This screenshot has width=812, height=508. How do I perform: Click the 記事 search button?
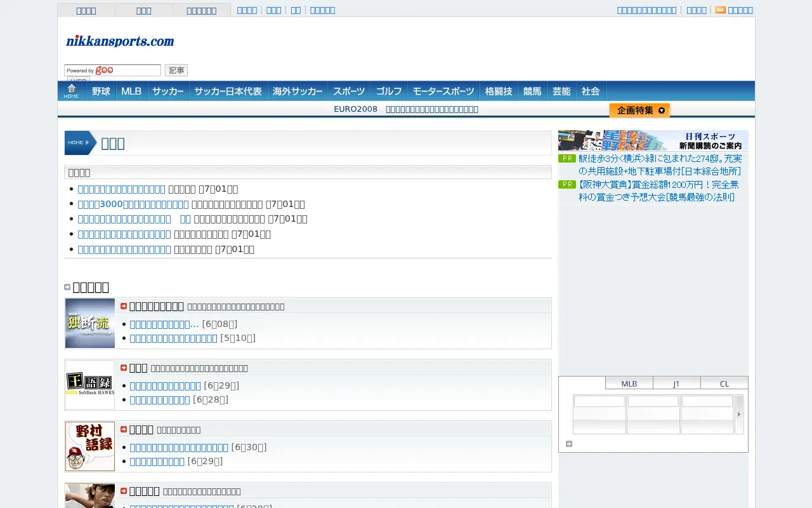click(x=176, y=70)
